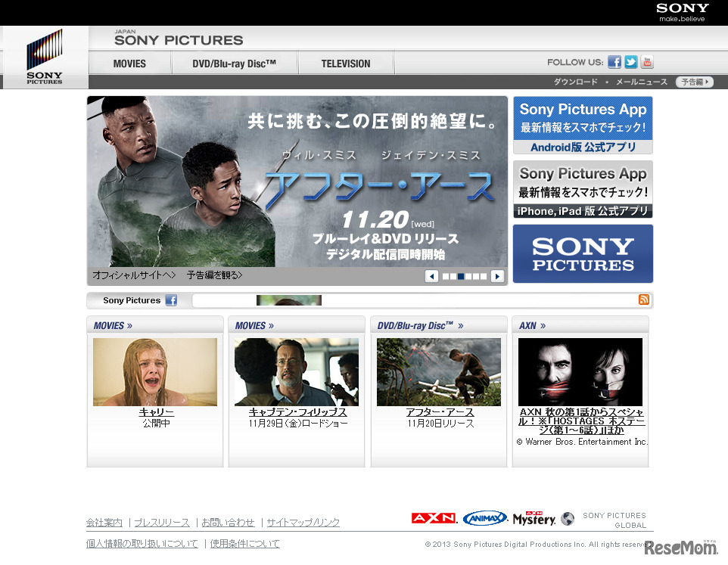
Task: Click the blue SONY PICTURES banner
Action: point(583,253)
